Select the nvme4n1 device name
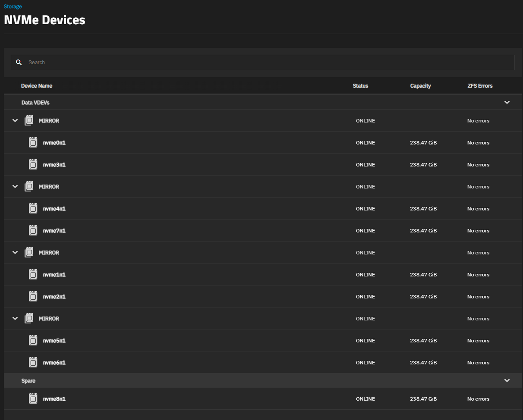Viewport: 523px width, 420px height. coord(54,209)
